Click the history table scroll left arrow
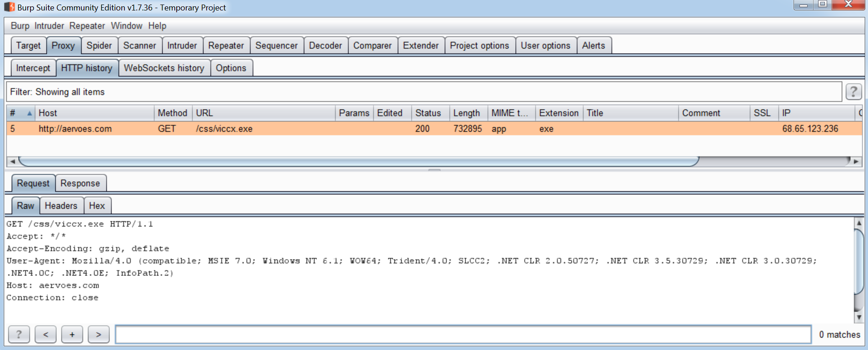Viewport: 868px width, 350px height. (13, 161)
